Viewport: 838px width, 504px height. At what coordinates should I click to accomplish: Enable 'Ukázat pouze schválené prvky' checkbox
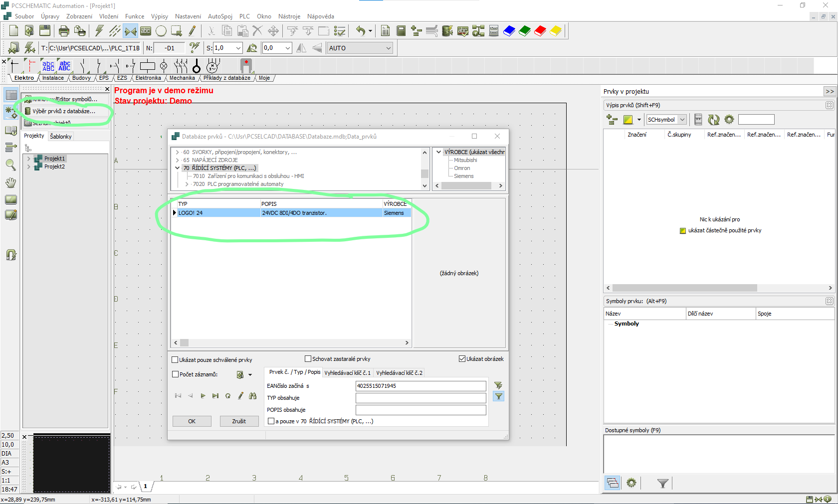(x=175, y=360)
